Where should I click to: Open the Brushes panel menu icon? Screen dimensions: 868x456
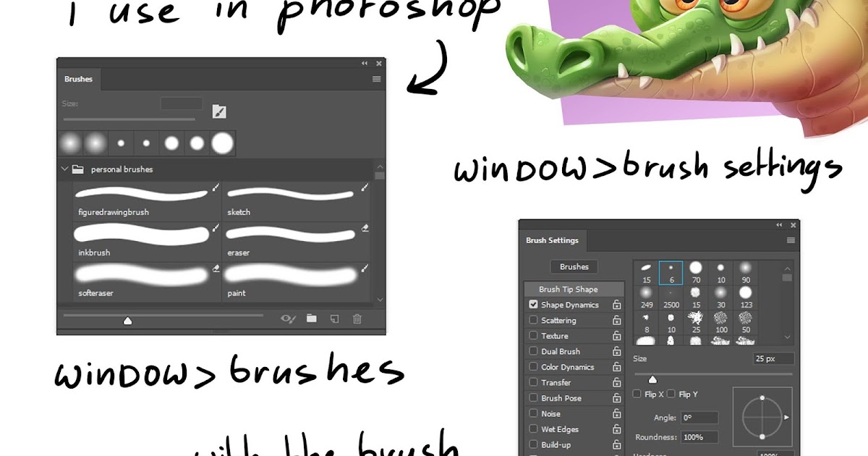click(375, 79)
